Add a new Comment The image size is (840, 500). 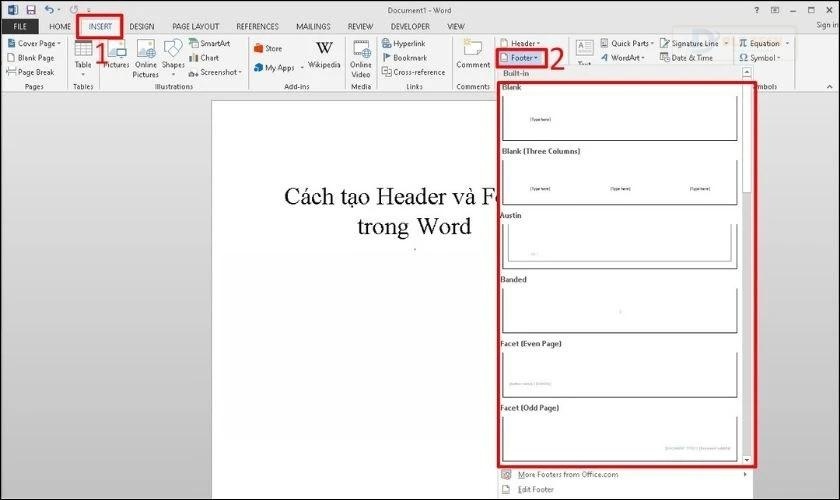473,55
